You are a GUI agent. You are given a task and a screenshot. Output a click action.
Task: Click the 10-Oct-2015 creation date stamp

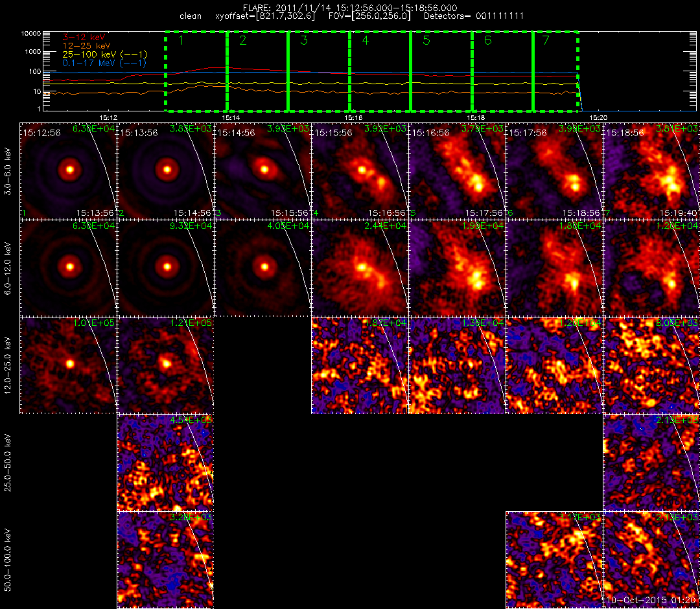coord(651,601)
